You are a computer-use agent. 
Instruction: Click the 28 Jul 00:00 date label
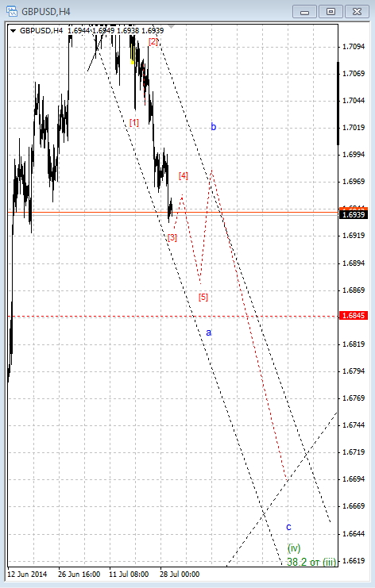tap(180, 575)
